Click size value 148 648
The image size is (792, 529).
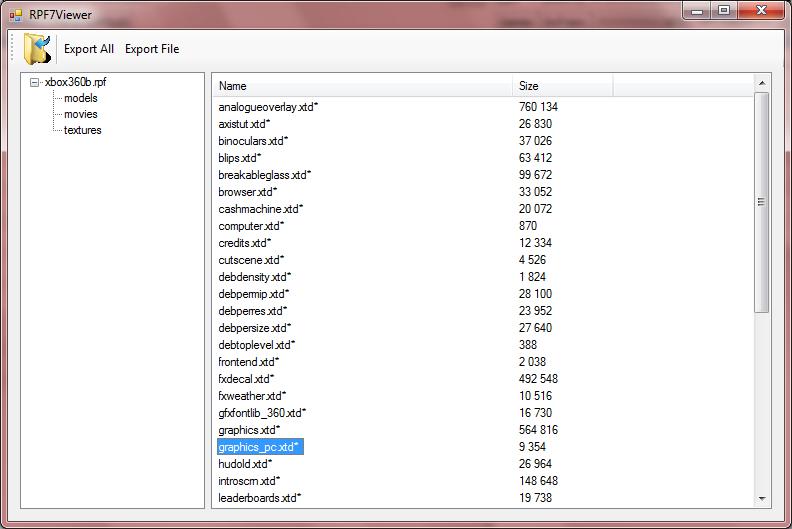[x=538, y=481]
